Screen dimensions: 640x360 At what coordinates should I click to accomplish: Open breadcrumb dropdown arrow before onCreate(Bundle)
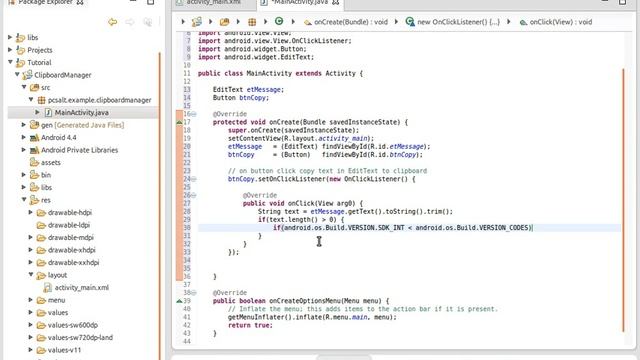293,22
